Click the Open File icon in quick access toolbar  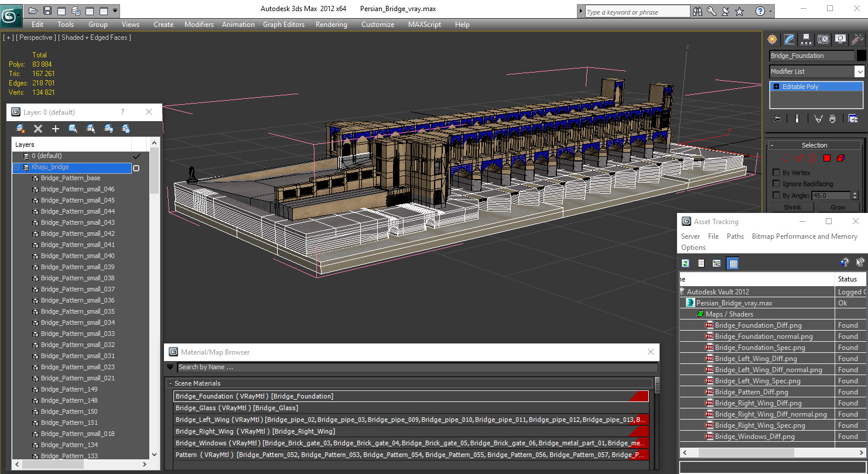[x=33, y=11]
